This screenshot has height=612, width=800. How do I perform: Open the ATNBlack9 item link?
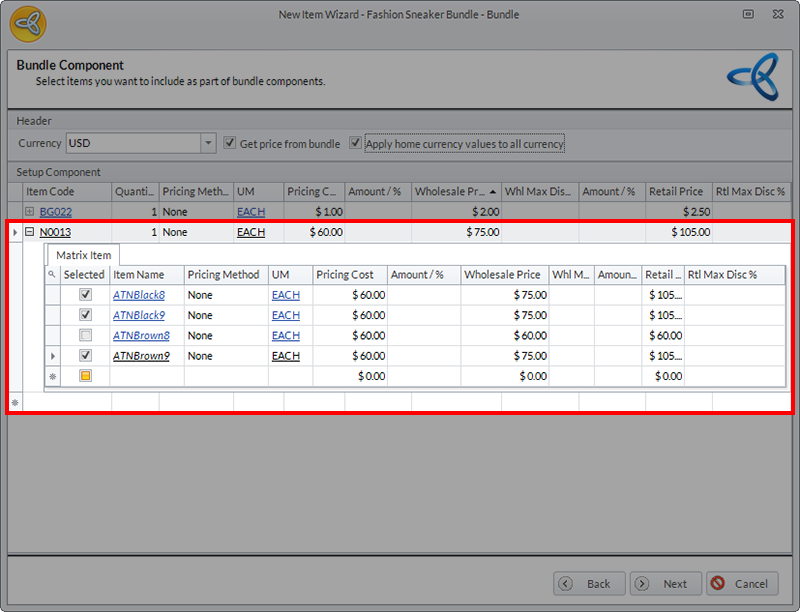coord(138,315)
